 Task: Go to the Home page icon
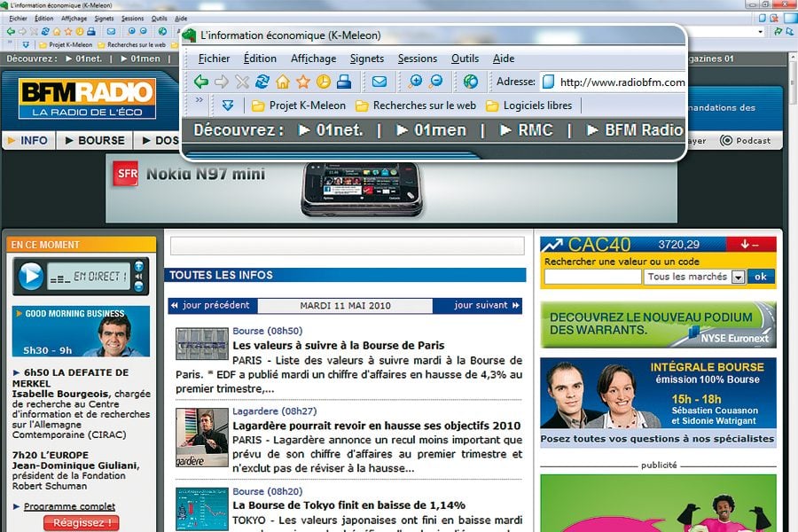[282, 82]
